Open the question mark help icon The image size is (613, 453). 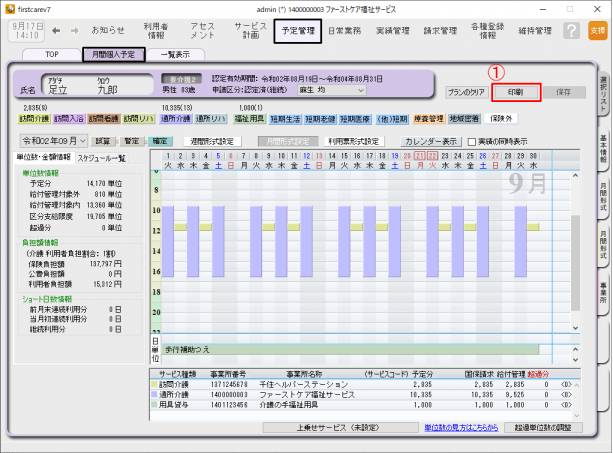coord(570,31)
